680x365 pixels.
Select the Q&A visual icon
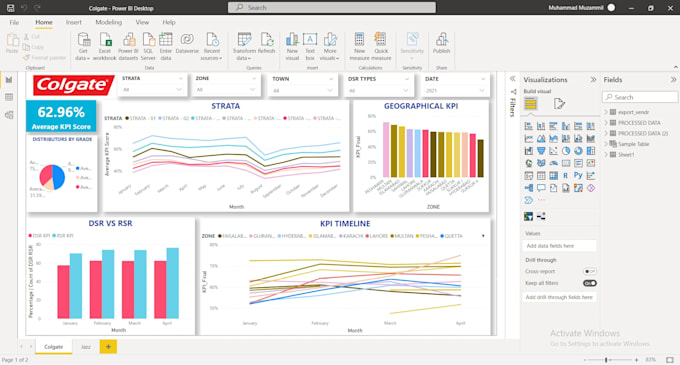pos(541,188)
